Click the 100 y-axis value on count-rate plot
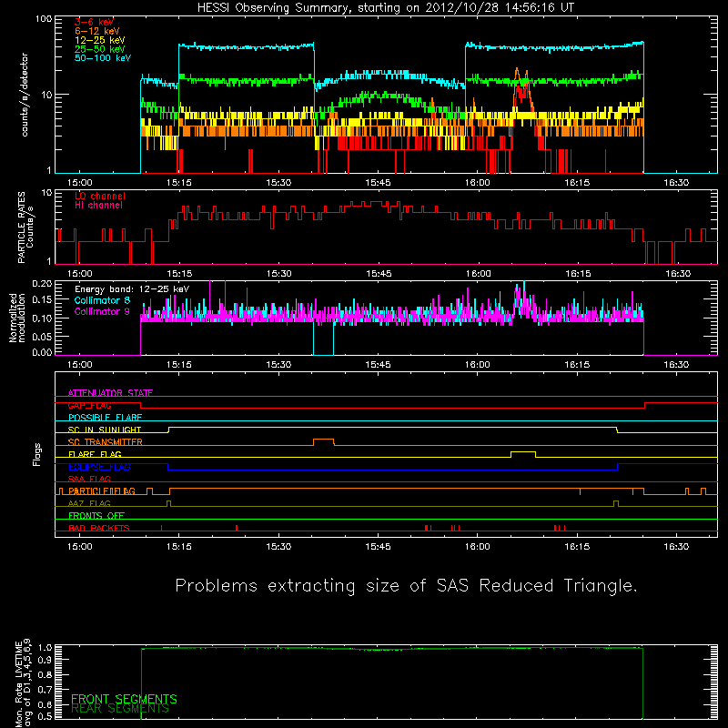Screen dimensions: 728x728 44,19
